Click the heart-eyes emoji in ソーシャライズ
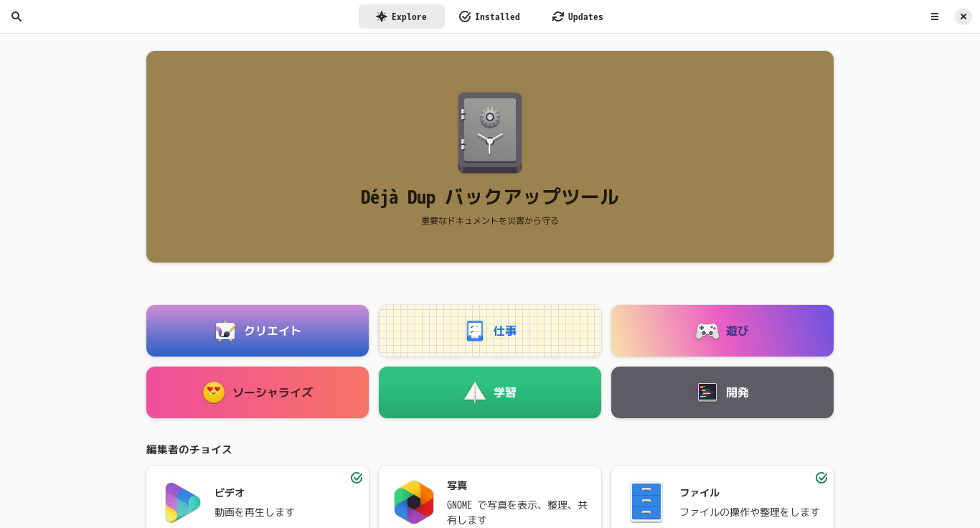 (214, 392)
